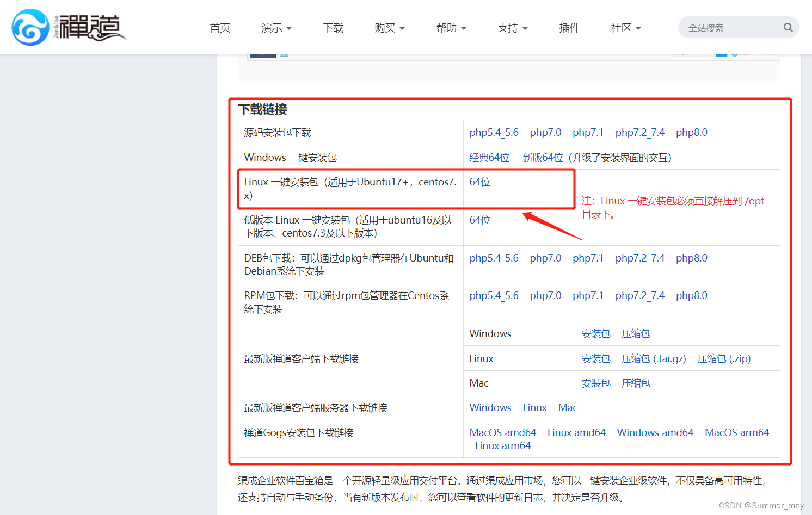Viewport: 812px width, 515px height.
Task: Click the 禅道Gogs安装包下载链接 row label
Action: (x=299, y=433)
